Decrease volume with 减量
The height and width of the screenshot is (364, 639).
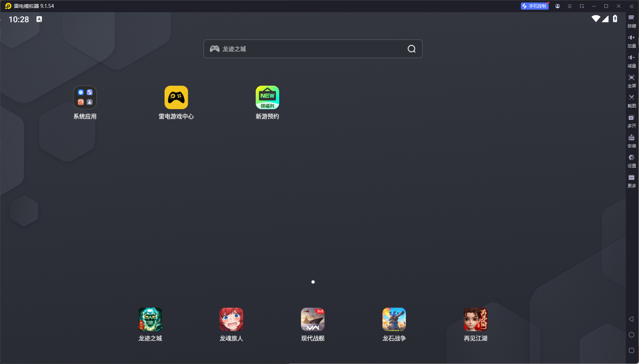pyautogui.click(x=632, y=61)
